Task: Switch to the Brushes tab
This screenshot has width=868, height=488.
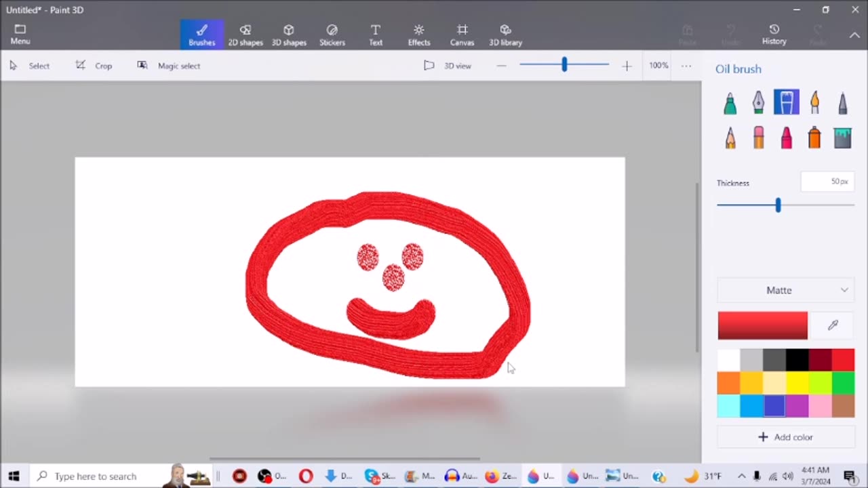Action: click(x=201, y=35)
